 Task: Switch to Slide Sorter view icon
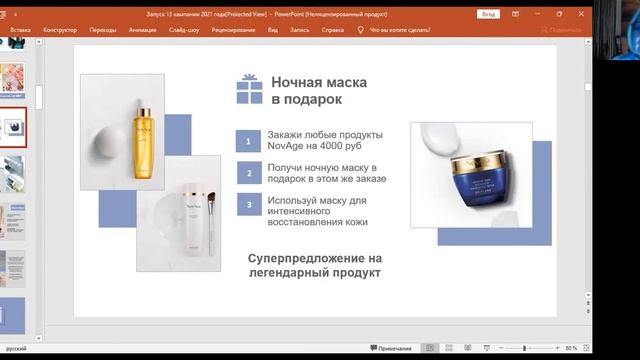pos(449,348)
